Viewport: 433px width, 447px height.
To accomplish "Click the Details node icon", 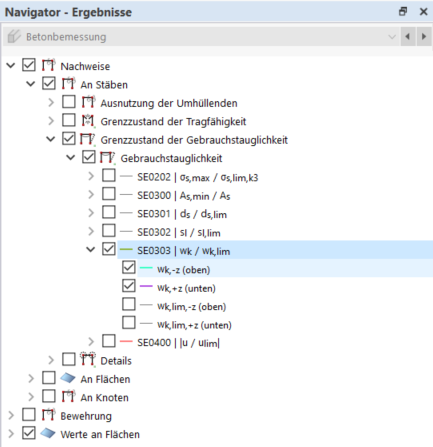I will pyautogui.click(x=88, y=360).
